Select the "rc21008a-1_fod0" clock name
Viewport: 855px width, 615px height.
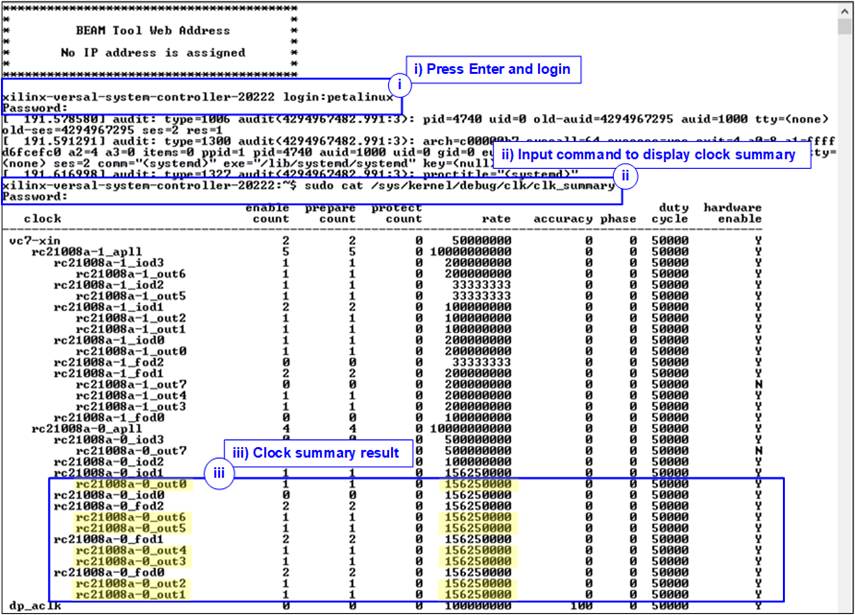coord(109,418)
